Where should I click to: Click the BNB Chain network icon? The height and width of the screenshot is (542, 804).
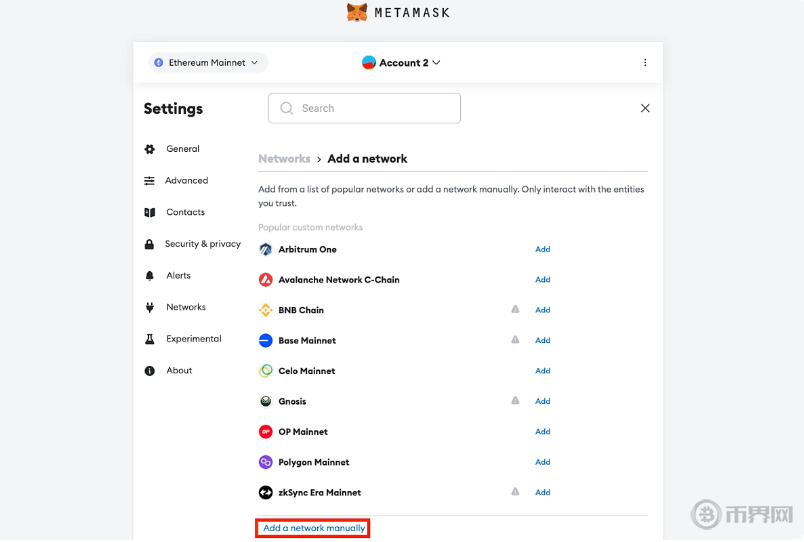click(x=266, y=310)
